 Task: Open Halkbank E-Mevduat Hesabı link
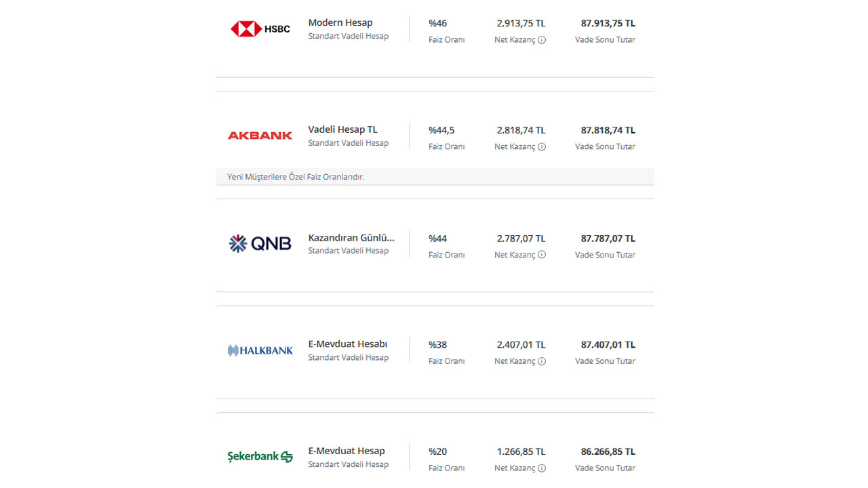coord(348,344)
